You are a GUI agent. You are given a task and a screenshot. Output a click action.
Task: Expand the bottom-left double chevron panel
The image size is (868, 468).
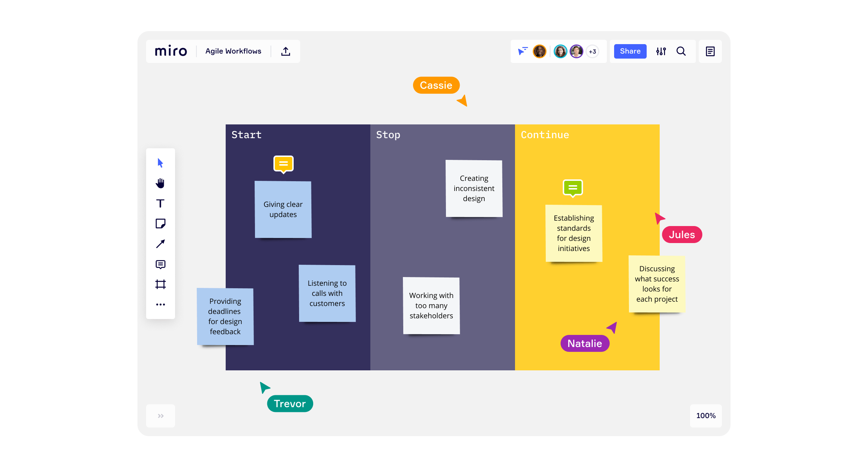[x=161, y=416]
